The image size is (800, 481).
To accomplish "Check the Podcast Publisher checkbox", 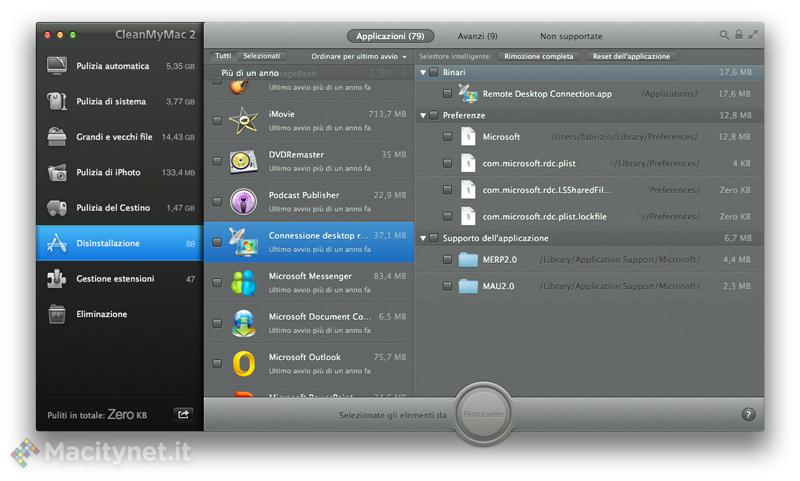I will pyautogui.click(x=217, y=201).
